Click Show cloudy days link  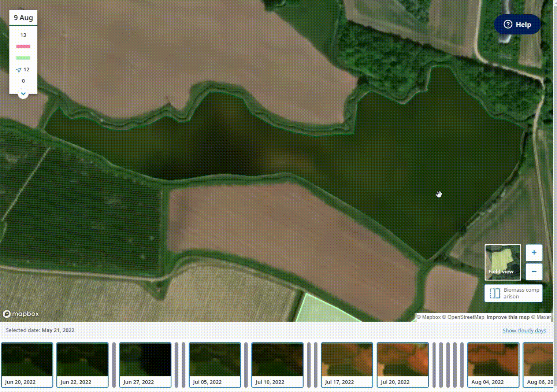[x=524, y=330]
